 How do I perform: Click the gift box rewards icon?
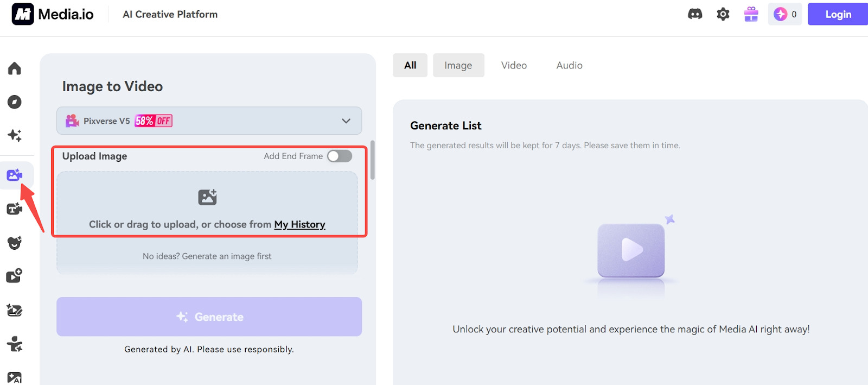751,14
